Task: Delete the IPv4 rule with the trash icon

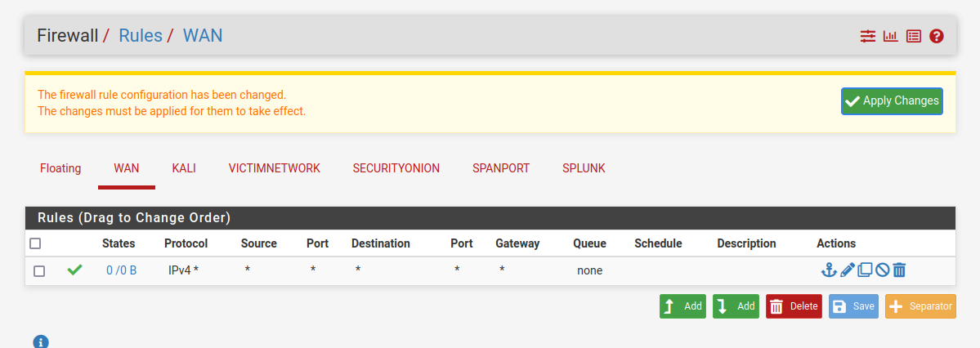Action: [899, 270]
